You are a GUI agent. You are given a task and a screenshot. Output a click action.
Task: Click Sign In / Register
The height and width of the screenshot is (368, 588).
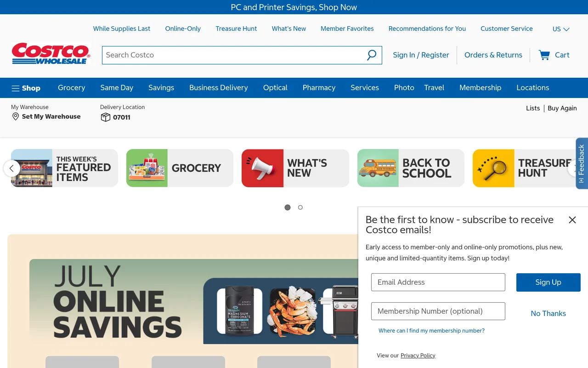click(x=421, y=55)
